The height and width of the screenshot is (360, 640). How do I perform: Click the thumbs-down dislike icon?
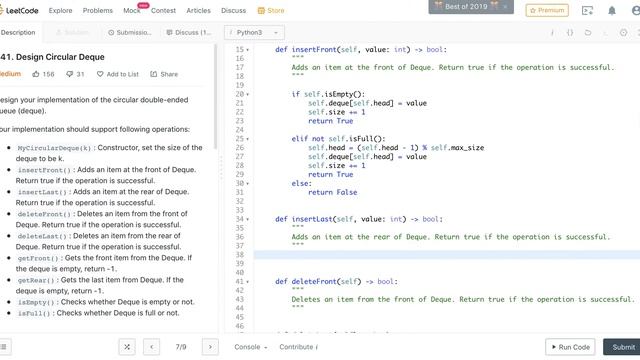pyautogui.click(x=69, y=74)
